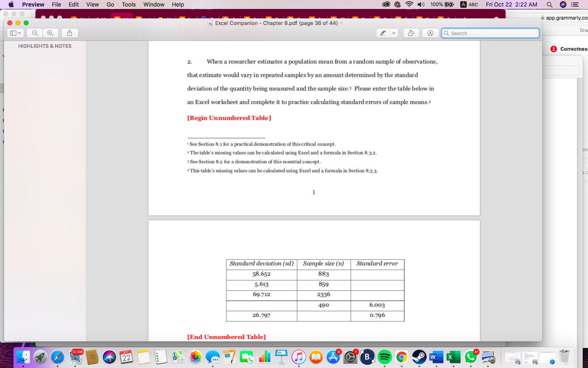Click the Correctness badge in Grammarly panel
588x368 pixels.
pyautogui.click(x=553, y=49)
